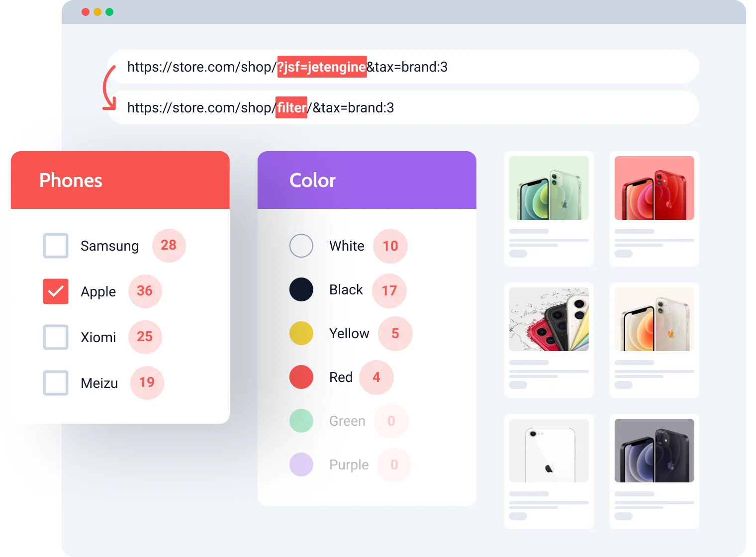Uncheck the Apple filter checkbox
The image size is (756, 557).
55,291
